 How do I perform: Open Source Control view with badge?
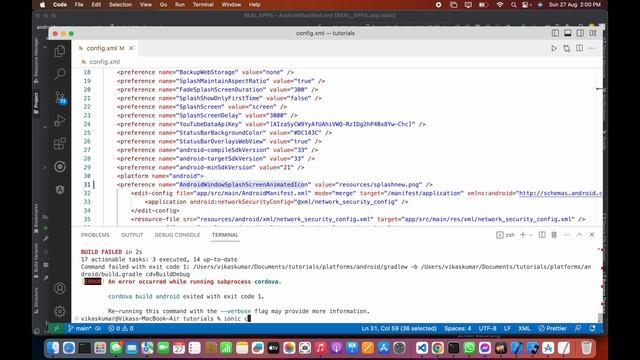click(x=60, y=98)
